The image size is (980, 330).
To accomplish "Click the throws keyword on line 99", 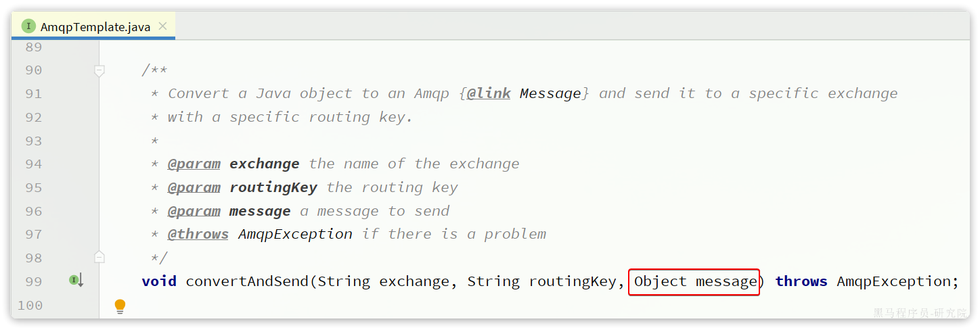I will 801,281.
